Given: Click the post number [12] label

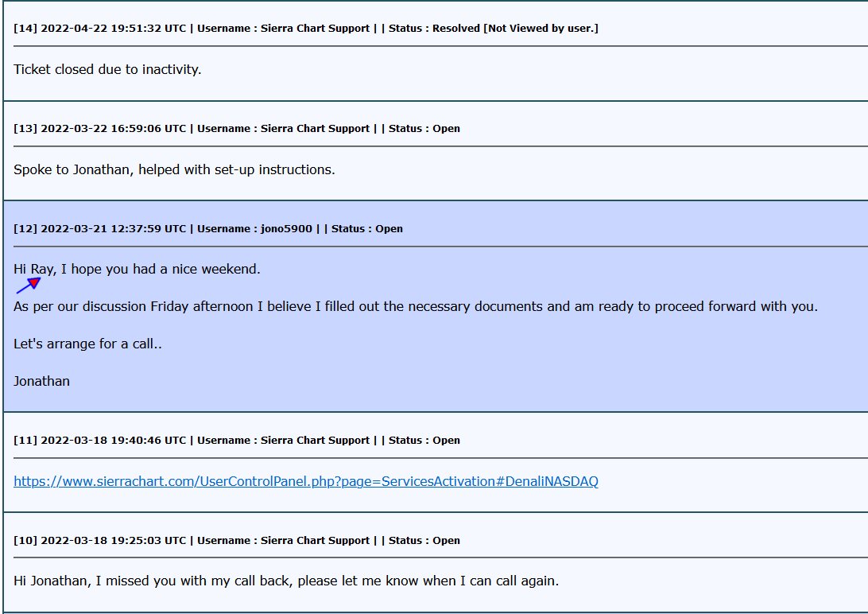Looking at the screenshot, I should pyautogui.click(x=25, y=229).
